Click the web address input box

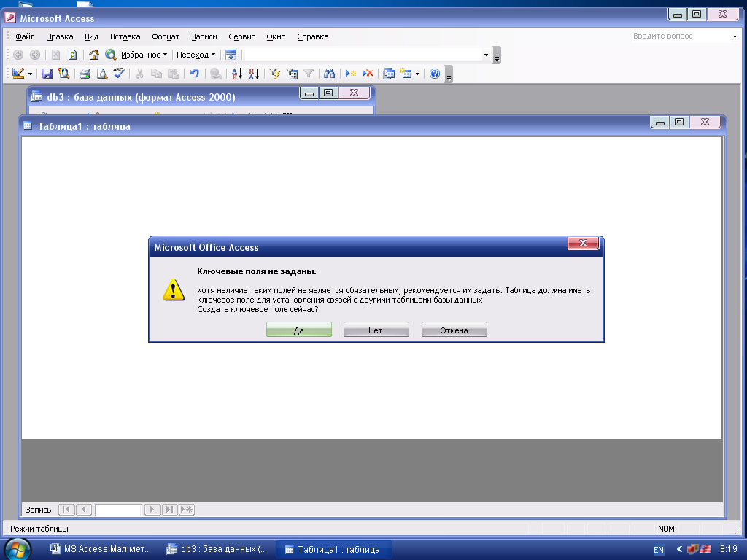(363, 55)
